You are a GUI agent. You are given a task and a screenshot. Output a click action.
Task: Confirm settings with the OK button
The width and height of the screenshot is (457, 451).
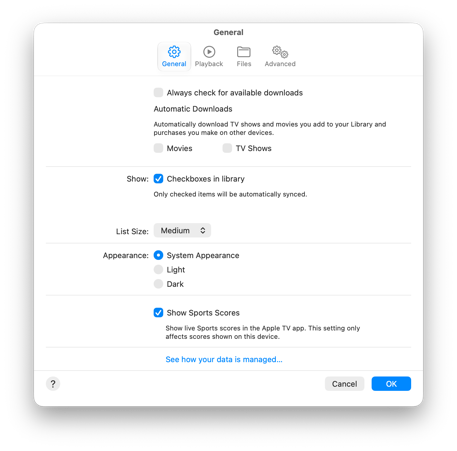391,384
